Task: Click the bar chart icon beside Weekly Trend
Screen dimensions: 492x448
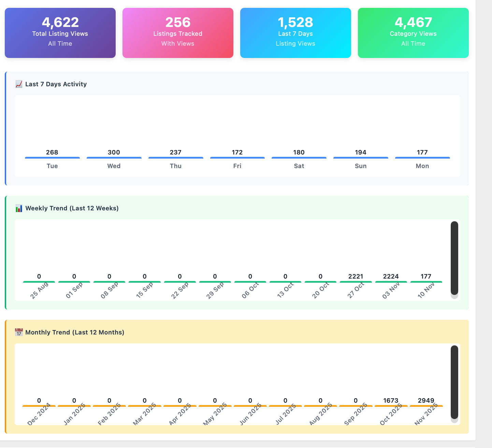Action: tap(19, 208)
